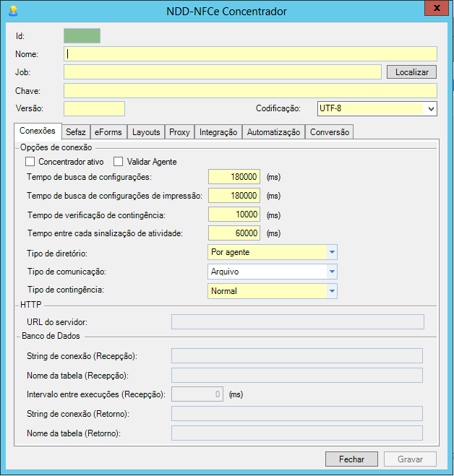Select the Proxy tab

click(x=179, y=132)
